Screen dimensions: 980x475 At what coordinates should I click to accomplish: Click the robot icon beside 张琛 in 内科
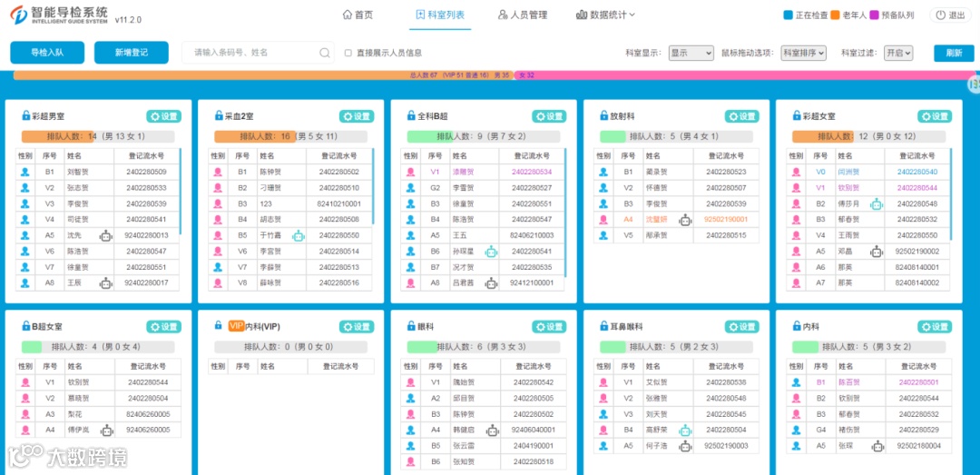click(x=878, y=446)
